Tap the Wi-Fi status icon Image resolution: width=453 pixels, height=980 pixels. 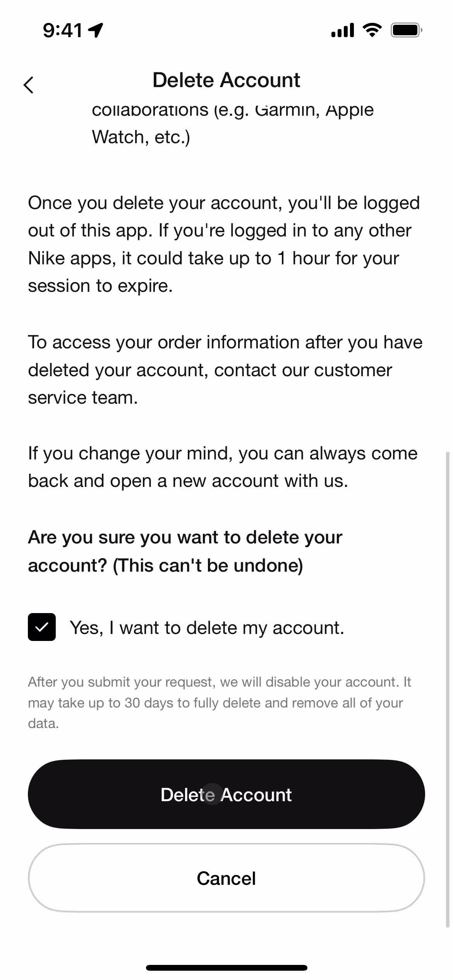tap(372, 30)
